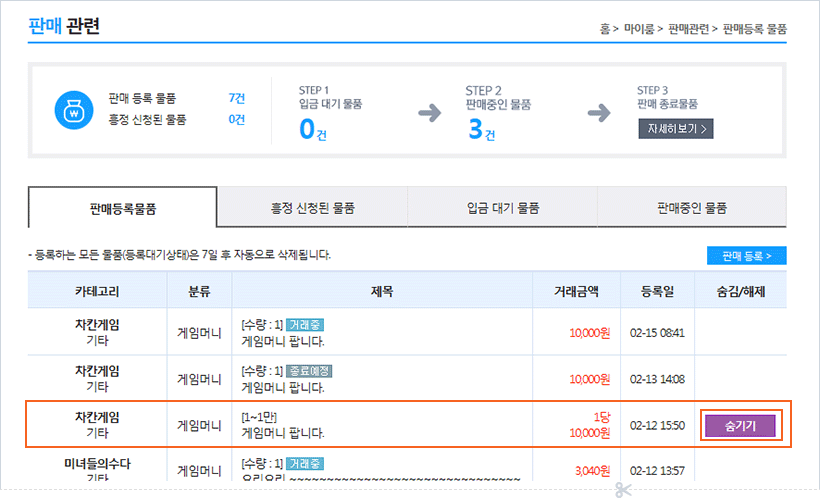Image resolution: width=820 pixels, height=498 pixels.
Task: Switch to the 흥정 신청된 물품 tab
Action: tap(312, 208)
